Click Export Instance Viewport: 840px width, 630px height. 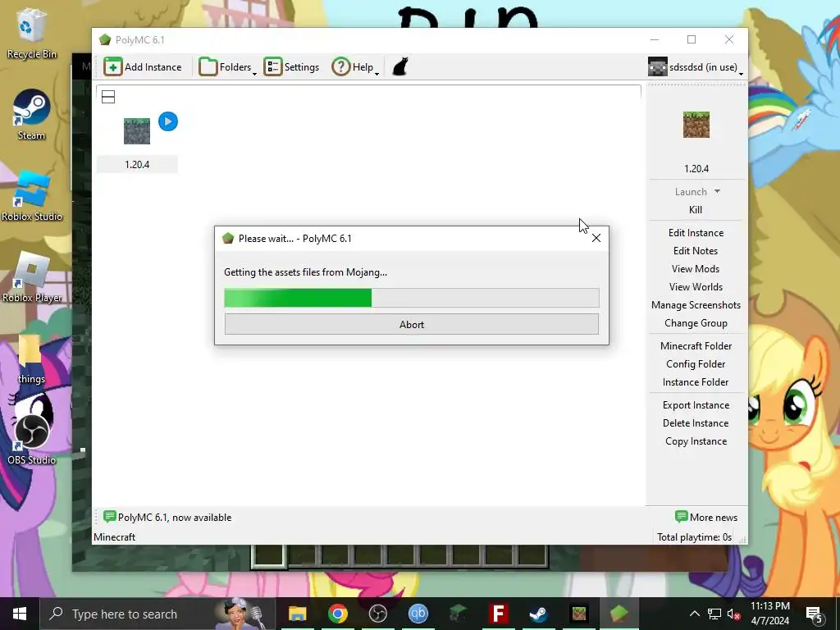[x=696, y=405]
